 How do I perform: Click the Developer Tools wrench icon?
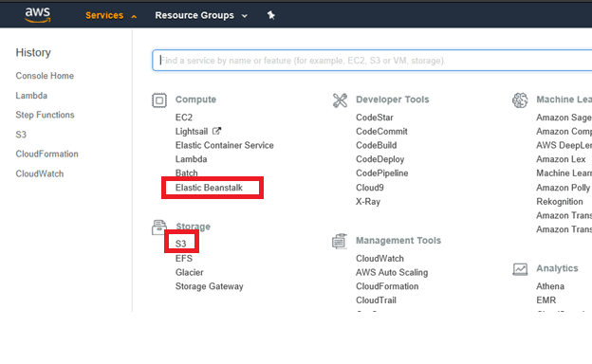pyautogui.click(x=340, y=100)
